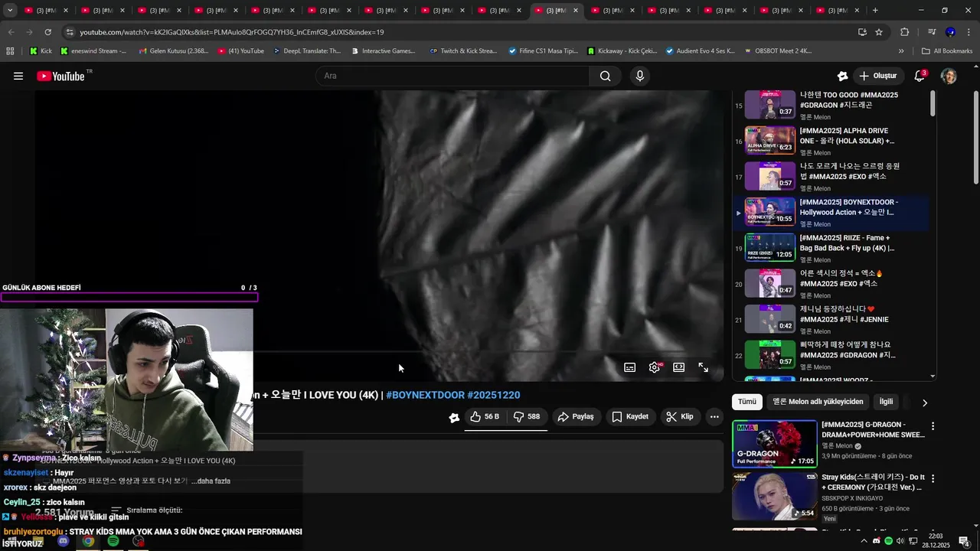Open the #BOYNEXTDOOR hashtag link

(425, 395)
